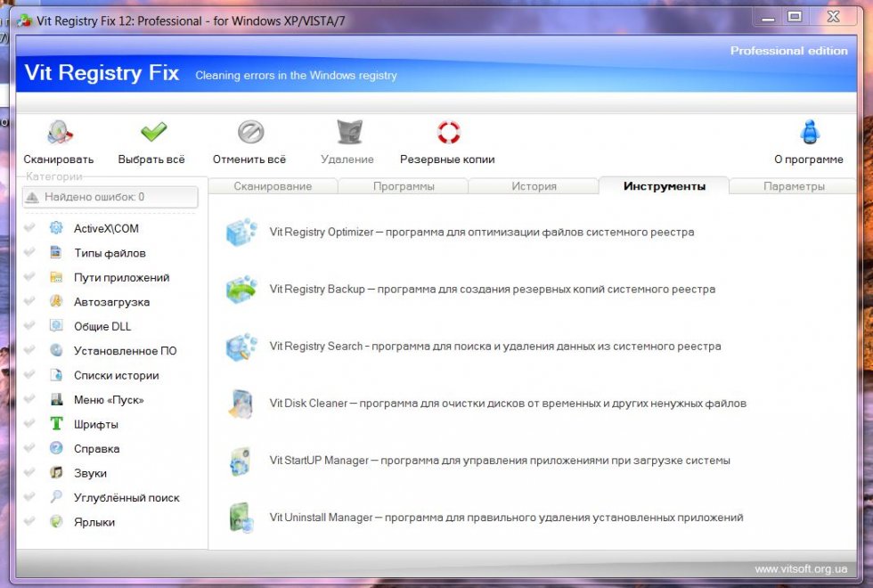The height and width of the screenshot is (588, 873).
Task: Click the Установленное ПО category icon
Action: 56,350
